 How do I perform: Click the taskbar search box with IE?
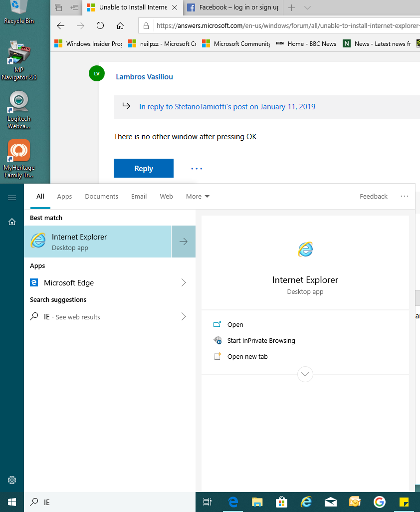pos(110,502)
